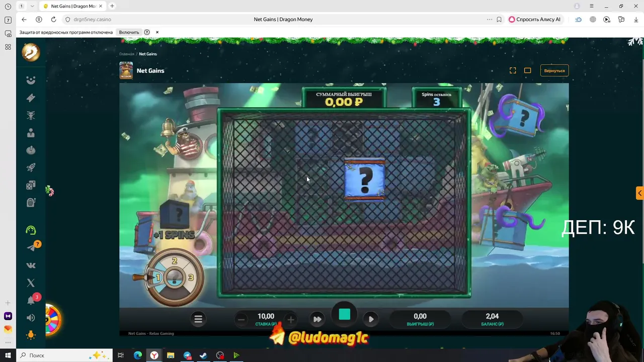
Task: Open the browser translate globe icon
Action: coord(593,19)
